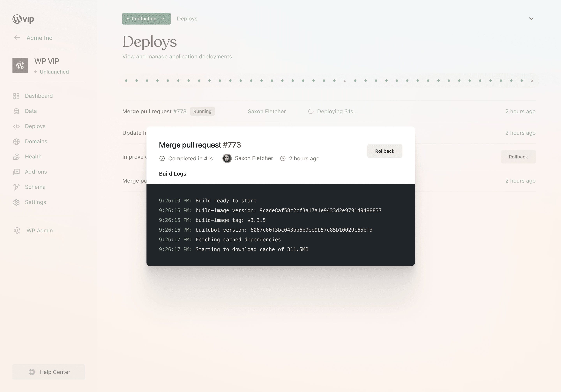
Task: Click the Domains icon in sidebar
Action: (16, 141)
